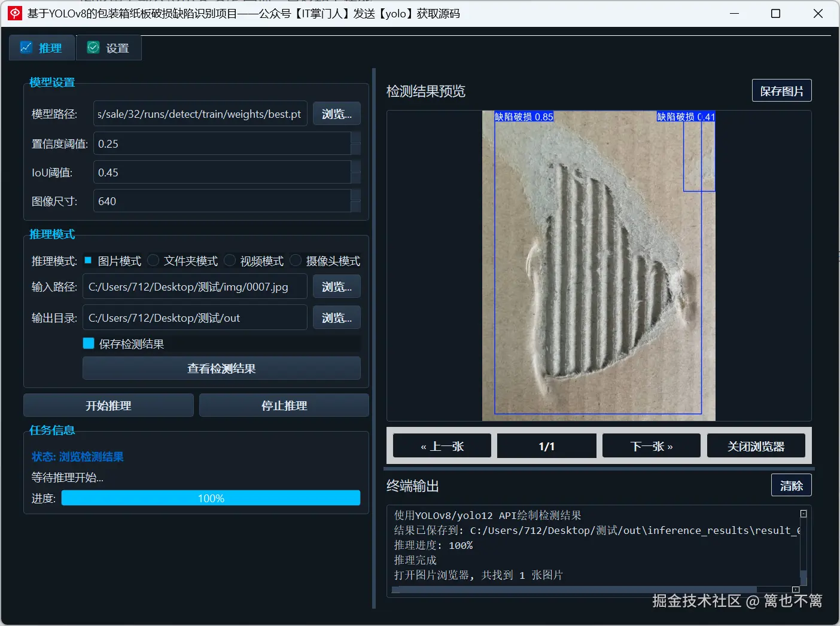Screen dimensions: 840x626
Task: Click the 1/1 page indicator
Action: [x=547, y=446]
